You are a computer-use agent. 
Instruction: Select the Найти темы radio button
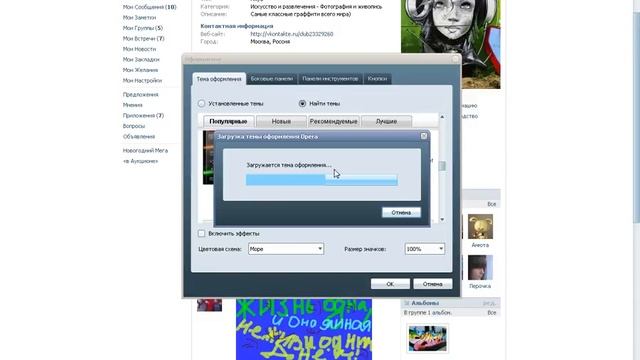[x=302, y=104]
